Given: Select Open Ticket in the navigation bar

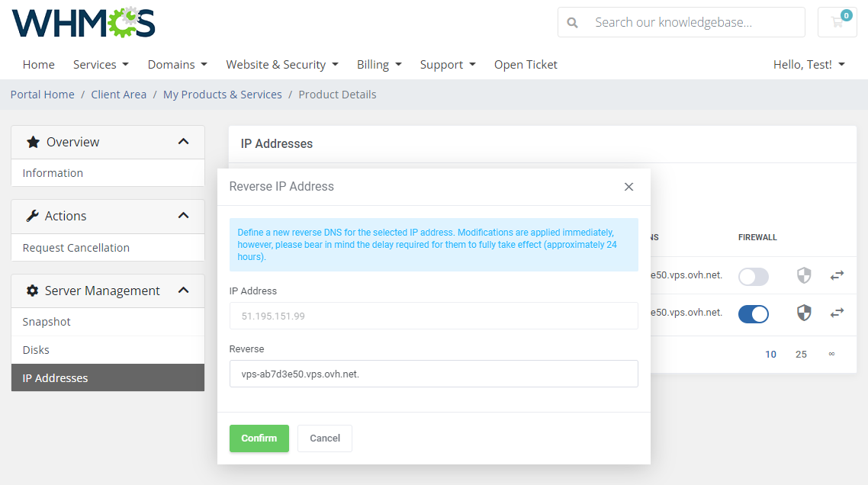Looking at the screenshot, I should [526, 64].
